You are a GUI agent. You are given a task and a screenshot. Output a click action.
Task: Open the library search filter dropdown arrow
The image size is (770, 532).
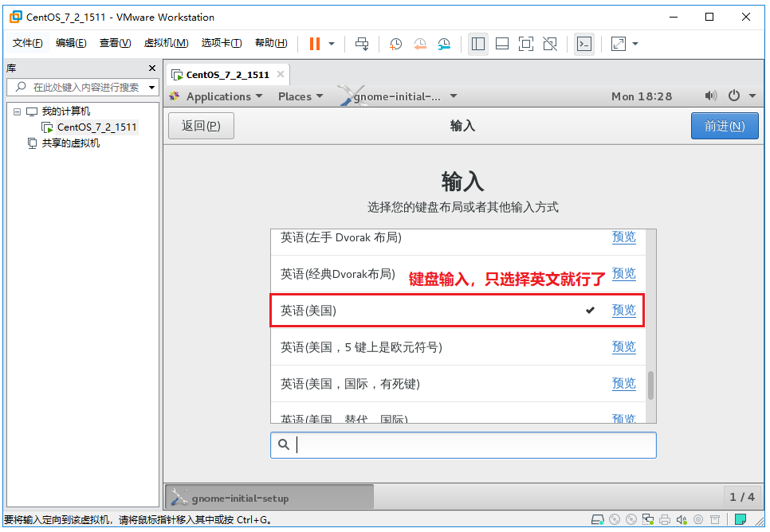[x=152, y=88]
